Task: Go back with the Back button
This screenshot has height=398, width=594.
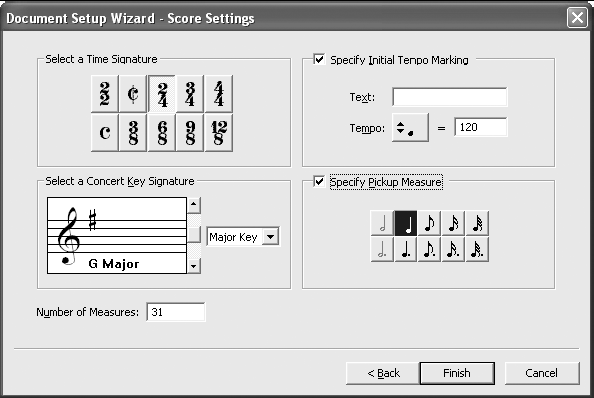Action: click(383, 373)
